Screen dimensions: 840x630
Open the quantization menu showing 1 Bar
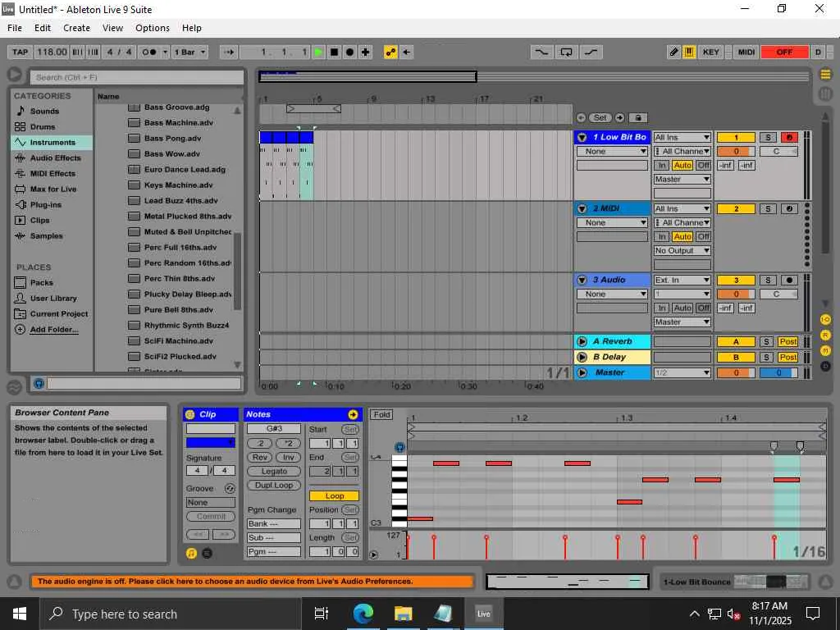click(189, 52)
